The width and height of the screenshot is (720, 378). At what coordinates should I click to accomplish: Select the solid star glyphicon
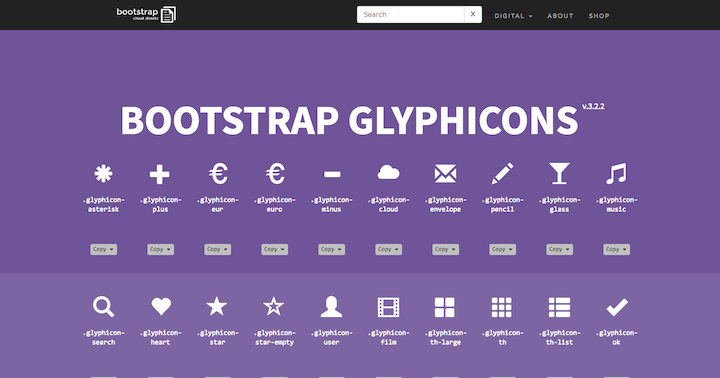[x=217, y=306]
